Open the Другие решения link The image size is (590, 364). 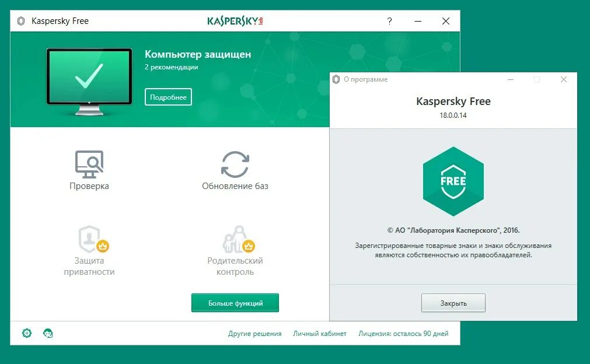point(255,334)
